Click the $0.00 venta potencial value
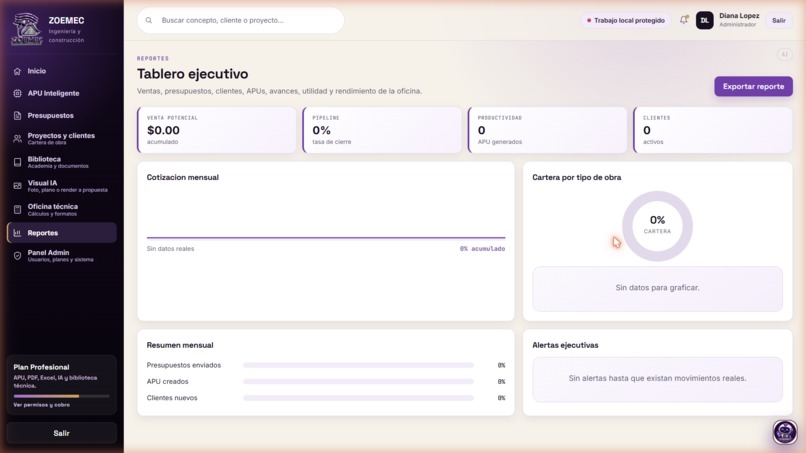This screenshot has width=806, height=453. 163,131
